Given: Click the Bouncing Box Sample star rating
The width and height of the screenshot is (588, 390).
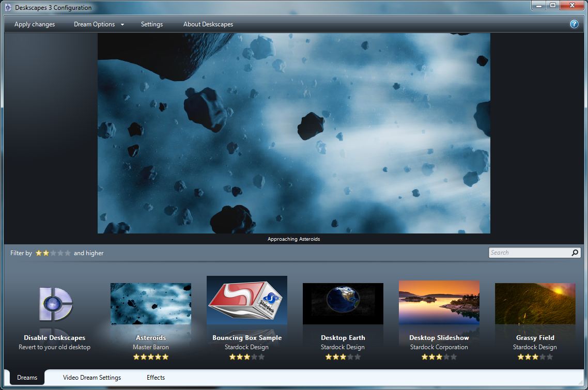Looking at the screenshot, I should (x=247, y=357).
